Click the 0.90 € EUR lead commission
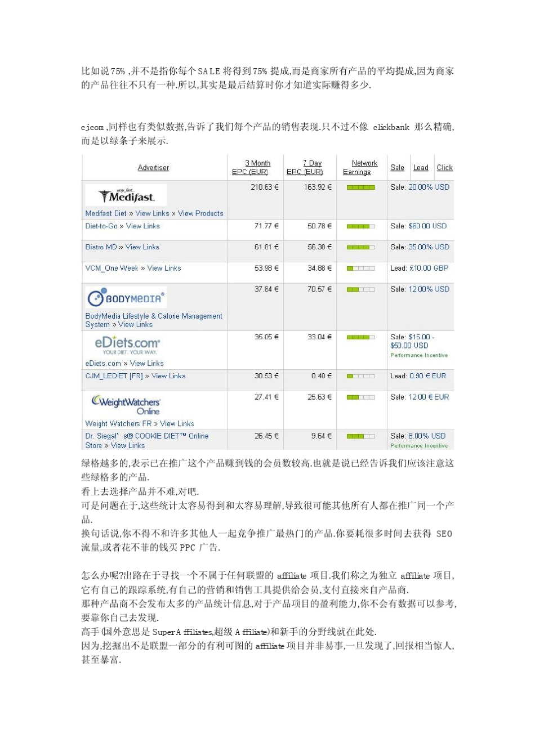The image size is (535, 756). coord(428,376)
